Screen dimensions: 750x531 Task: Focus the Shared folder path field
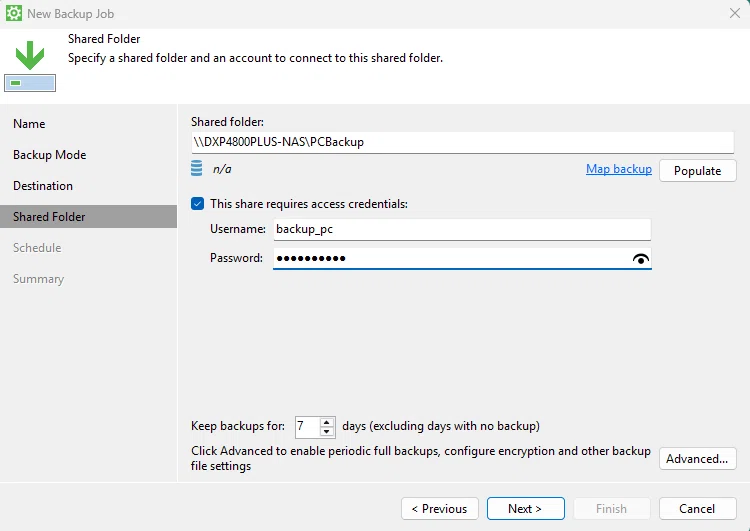coord(462,143)
